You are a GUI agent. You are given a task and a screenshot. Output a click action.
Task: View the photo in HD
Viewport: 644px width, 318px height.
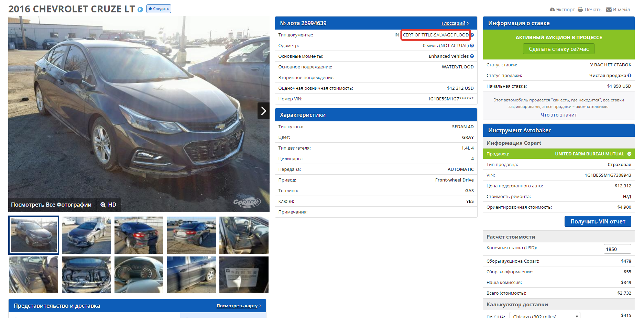108,205
